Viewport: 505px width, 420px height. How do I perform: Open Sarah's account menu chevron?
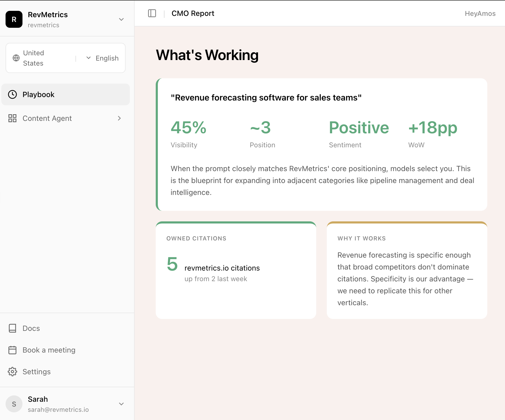point(121,404)
